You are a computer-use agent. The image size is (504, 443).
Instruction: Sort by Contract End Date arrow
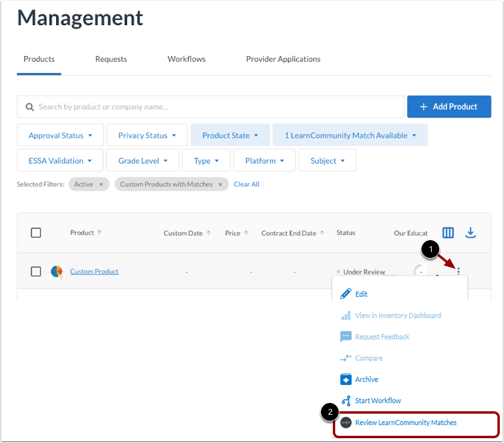(322, 233)
